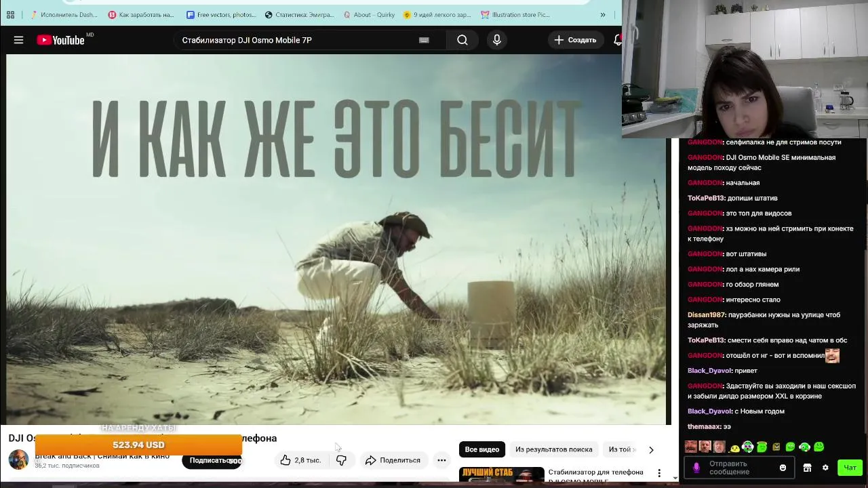This screenshot has height=488, width=868.
Task: Open the 'Illustration store Pic...' bookmark
Action: click(515, 14)
